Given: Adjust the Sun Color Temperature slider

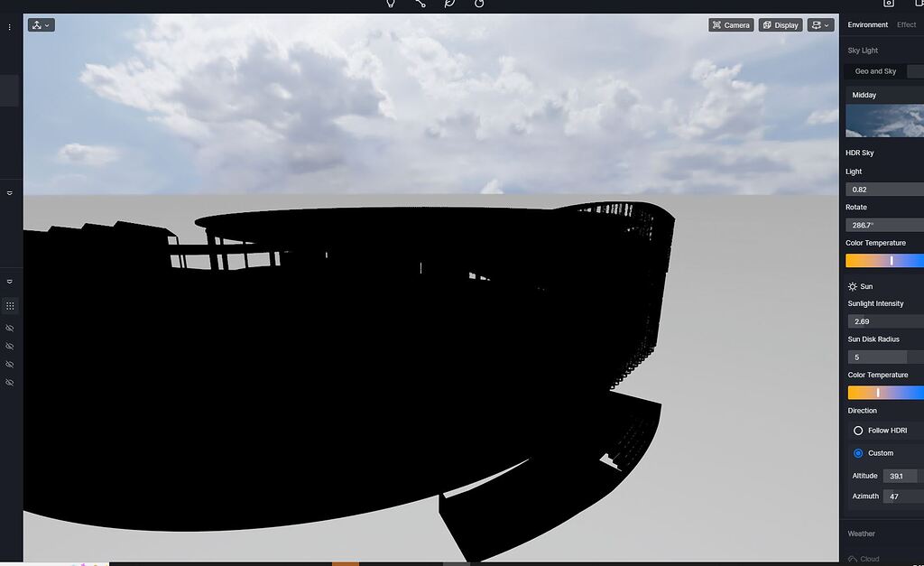Looking at the screenshot, I should click(880, 392).
